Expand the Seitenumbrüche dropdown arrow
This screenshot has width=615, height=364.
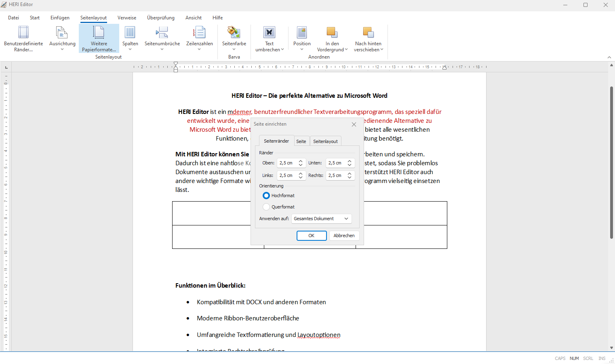[x=162, y=49]
